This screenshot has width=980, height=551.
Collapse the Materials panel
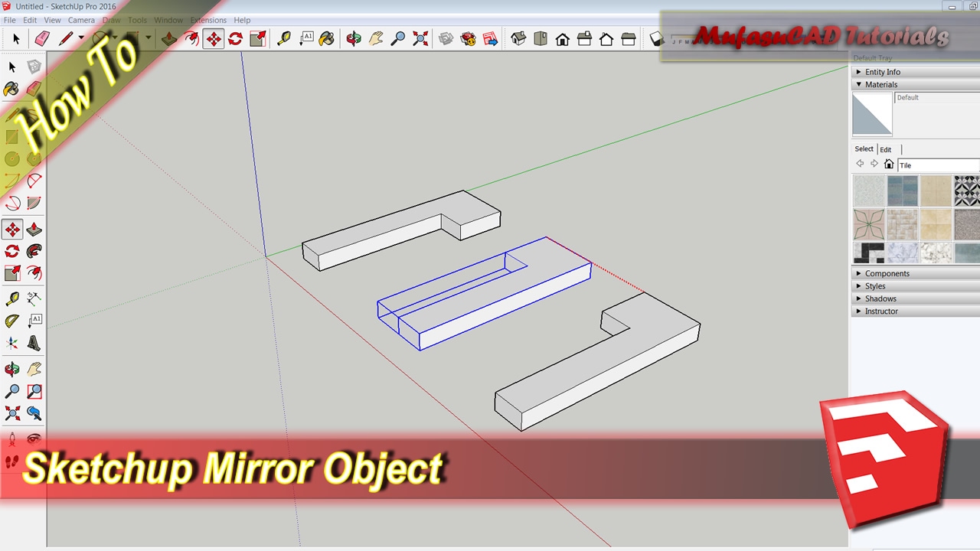click(x=916, y=84)
